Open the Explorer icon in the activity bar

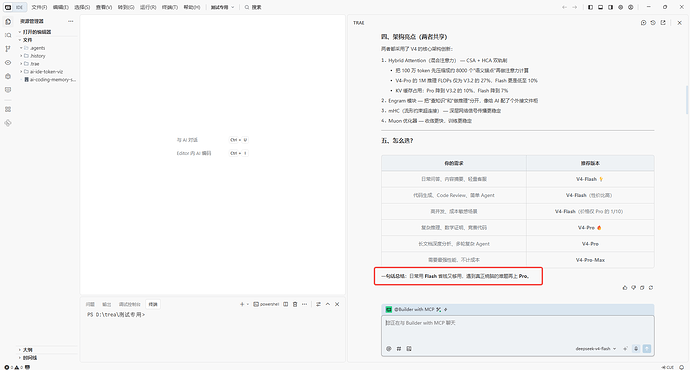pos(8,22)
